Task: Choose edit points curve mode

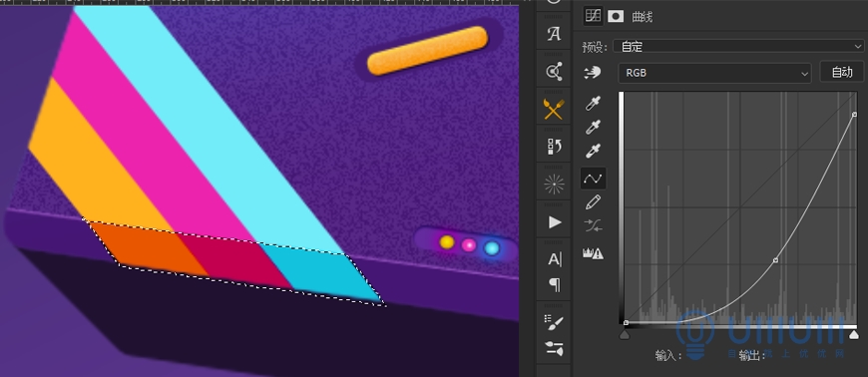Action: pos(593,179)
